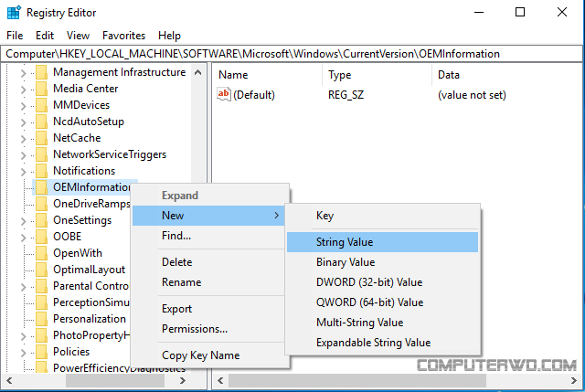The image size is (585, 392).
Task: Expand the OneSettings key
Action: click(x=23, y=221)
